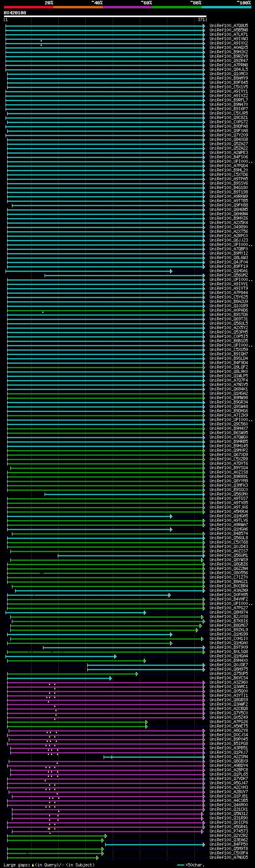The height and width of the screenshot is (868, 255).
Task: Open hit UniRef100_A7Q8U5
Action: point(229,25)
